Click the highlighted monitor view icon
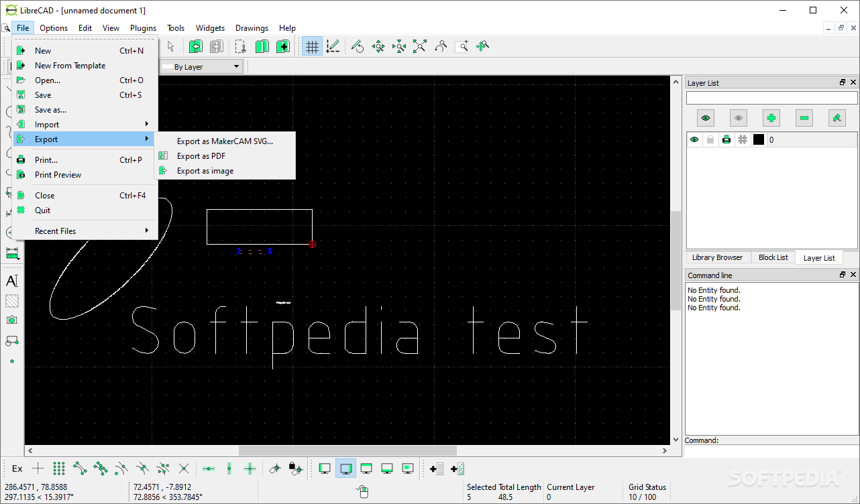860x504 pixels. click(x=345, y=468)
